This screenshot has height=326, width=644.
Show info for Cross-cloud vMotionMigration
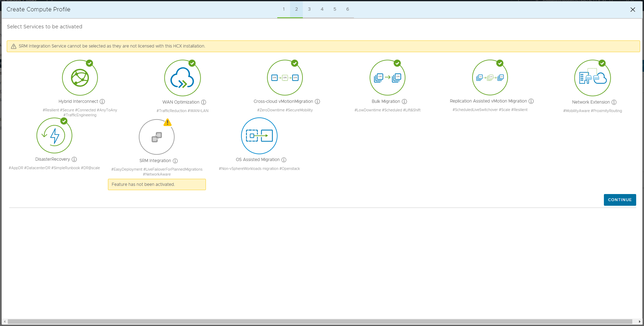(317, 101)
